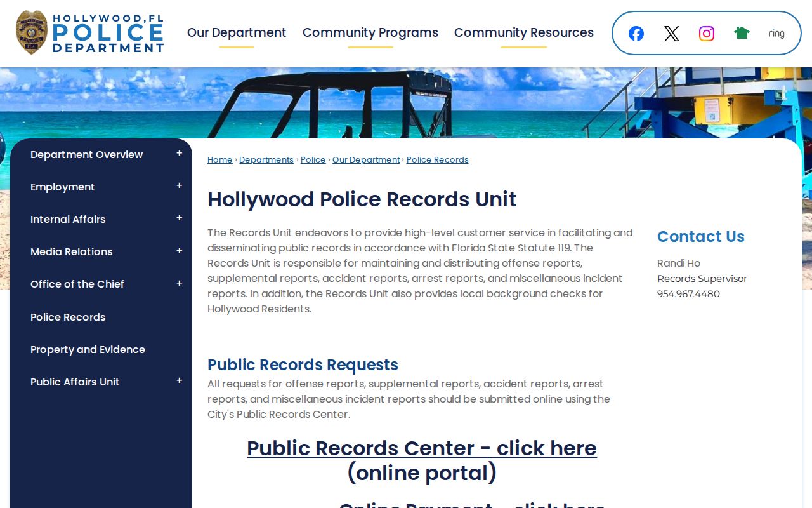
Task: Open the Nextdoor house icon
Action: [742, 33]
